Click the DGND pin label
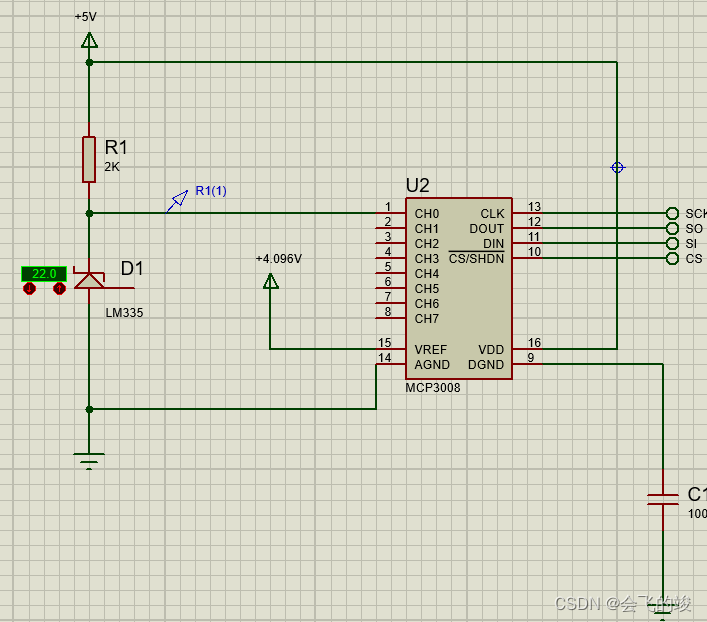 point(486,365)
